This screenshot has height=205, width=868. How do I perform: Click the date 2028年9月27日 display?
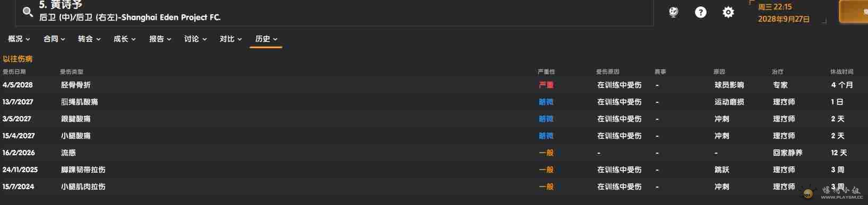pos(784,19)
